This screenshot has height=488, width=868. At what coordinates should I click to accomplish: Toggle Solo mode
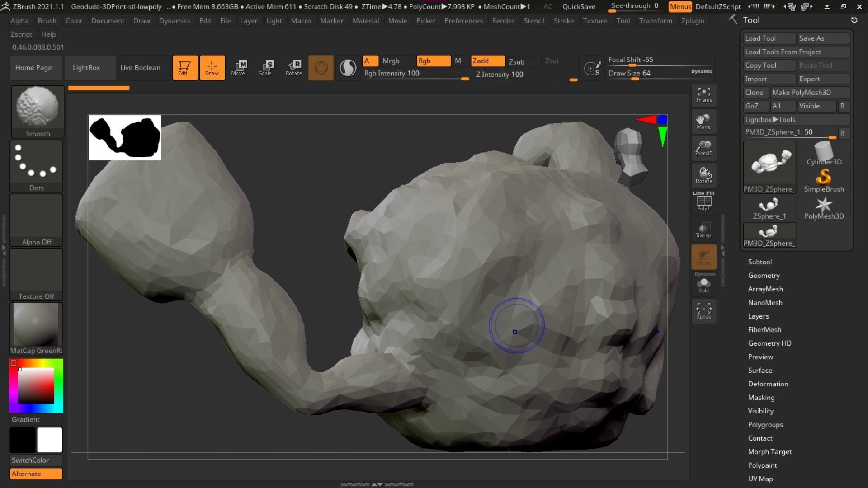point(704,284)
